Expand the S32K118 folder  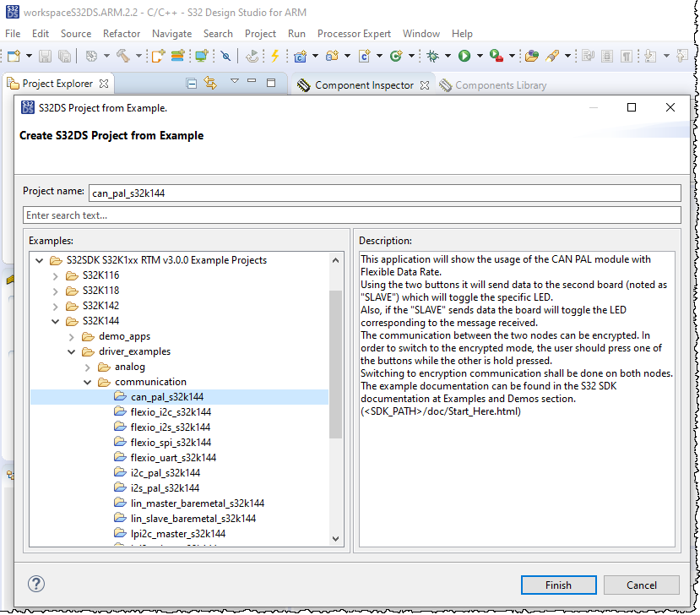pyautogui.click(x=56, y=291)
